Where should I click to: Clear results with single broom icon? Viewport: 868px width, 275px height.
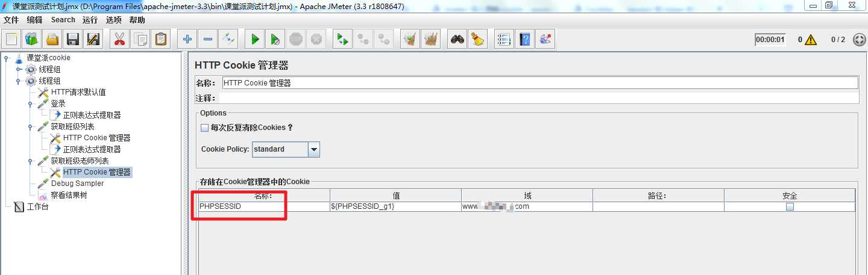pos(410,39)
